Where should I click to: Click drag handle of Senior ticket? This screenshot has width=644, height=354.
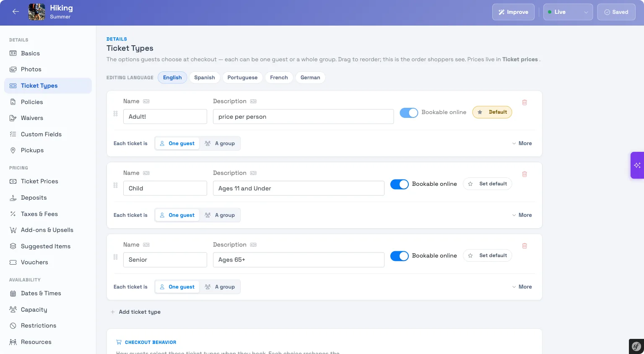coord(115,257)
